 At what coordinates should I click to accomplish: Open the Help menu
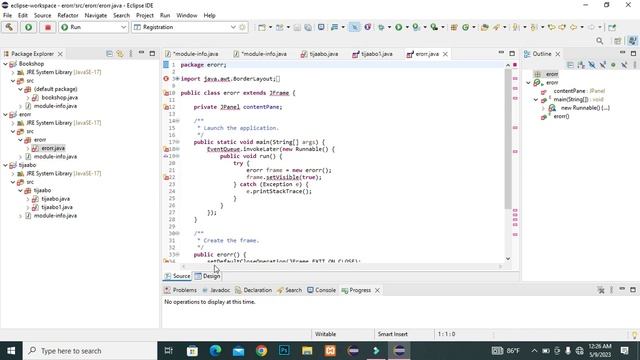[x=209, y=16]
